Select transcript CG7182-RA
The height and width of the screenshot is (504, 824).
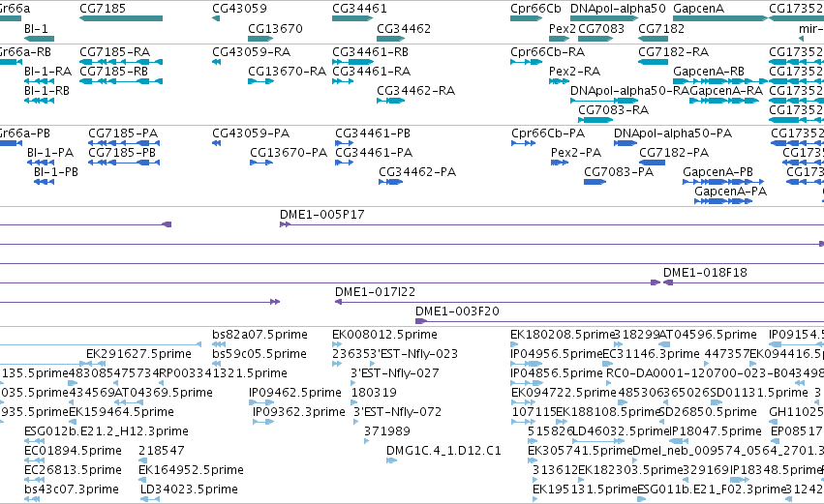654,62
